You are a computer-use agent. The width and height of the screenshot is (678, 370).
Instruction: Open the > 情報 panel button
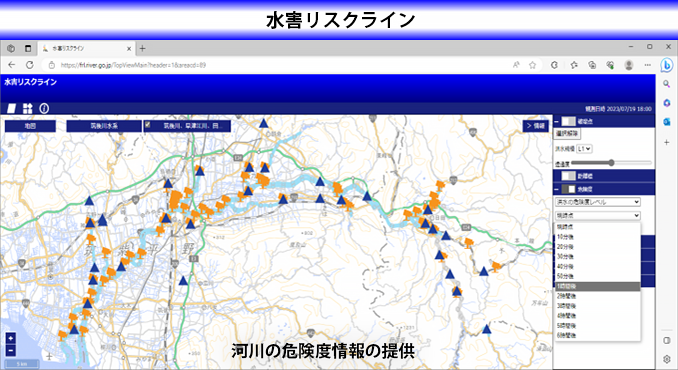coord(535,126)
